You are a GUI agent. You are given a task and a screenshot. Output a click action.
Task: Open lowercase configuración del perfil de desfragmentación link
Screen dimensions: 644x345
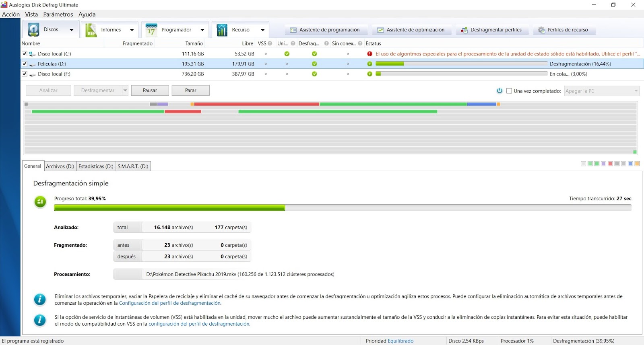[x=199, y=324]
